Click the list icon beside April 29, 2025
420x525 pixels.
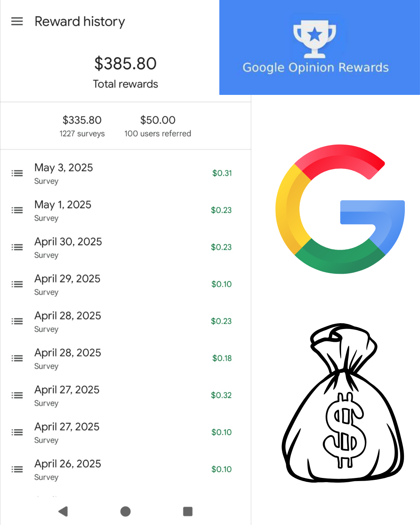tap(17, 284)
